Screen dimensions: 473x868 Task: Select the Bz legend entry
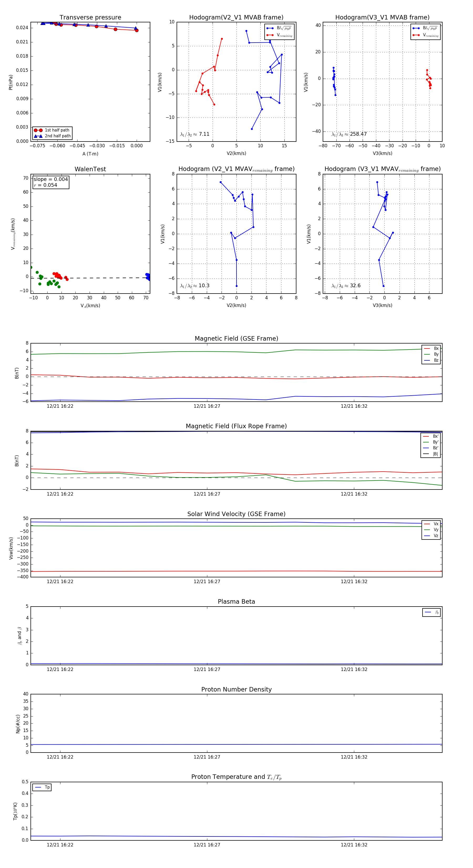pos(431,360)
